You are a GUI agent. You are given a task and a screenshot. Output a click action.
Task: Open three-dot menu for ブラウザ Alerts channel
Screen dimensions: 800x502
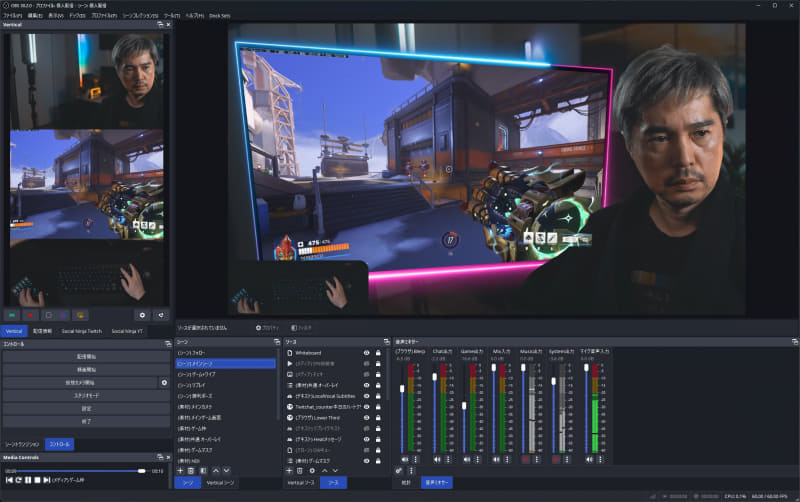[416, 459]
